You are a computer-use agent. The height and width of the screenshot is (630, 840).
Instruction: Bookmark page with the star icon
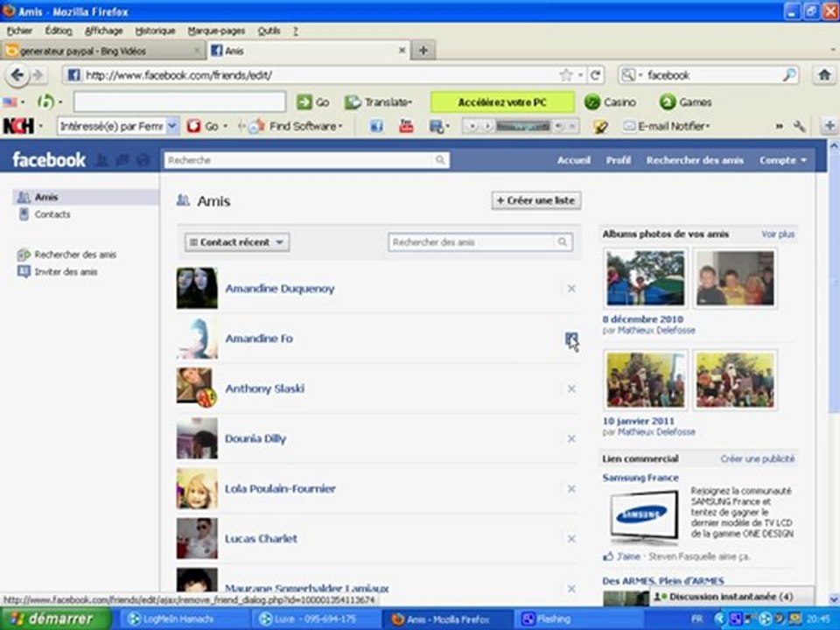[566, 75]
